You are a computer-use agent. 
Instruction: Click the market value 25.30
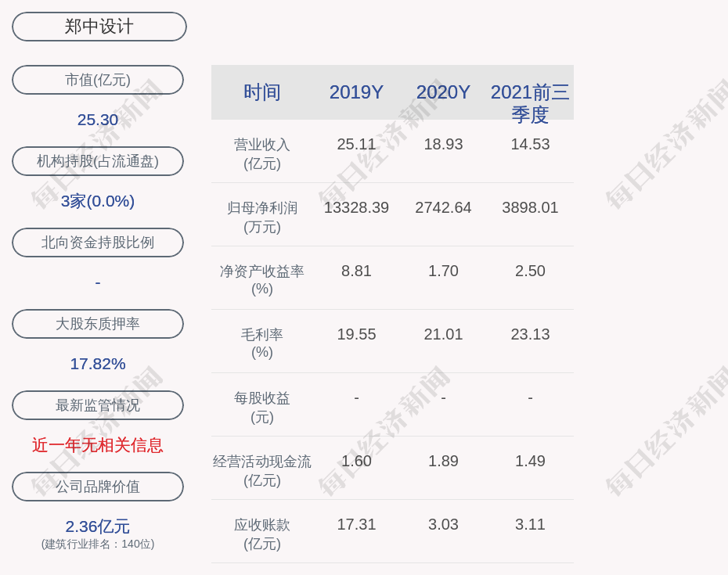pyautogui.click(x=98, y=120)
